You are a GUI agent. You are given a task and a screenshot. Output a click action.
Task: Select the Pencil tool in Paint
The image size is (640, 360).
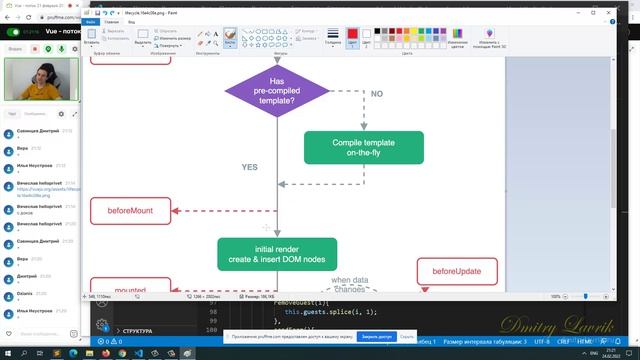200,34
